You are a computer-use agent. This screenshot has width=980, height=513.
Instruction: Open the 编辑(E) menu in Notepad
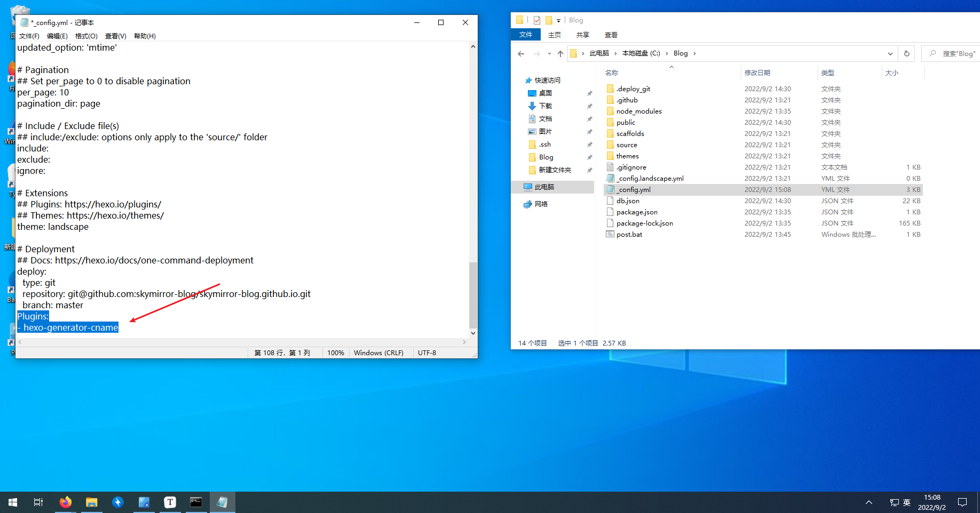pyautogui.click(x=57, y=36)
